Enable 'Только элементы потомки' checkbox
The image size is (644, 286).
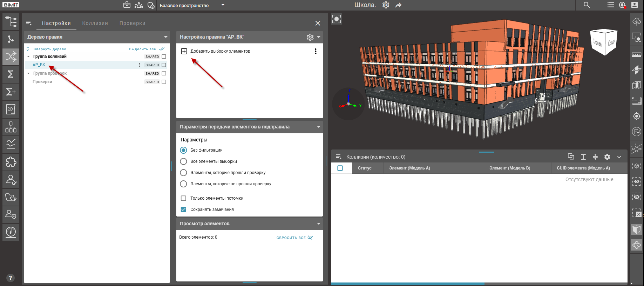183,198
